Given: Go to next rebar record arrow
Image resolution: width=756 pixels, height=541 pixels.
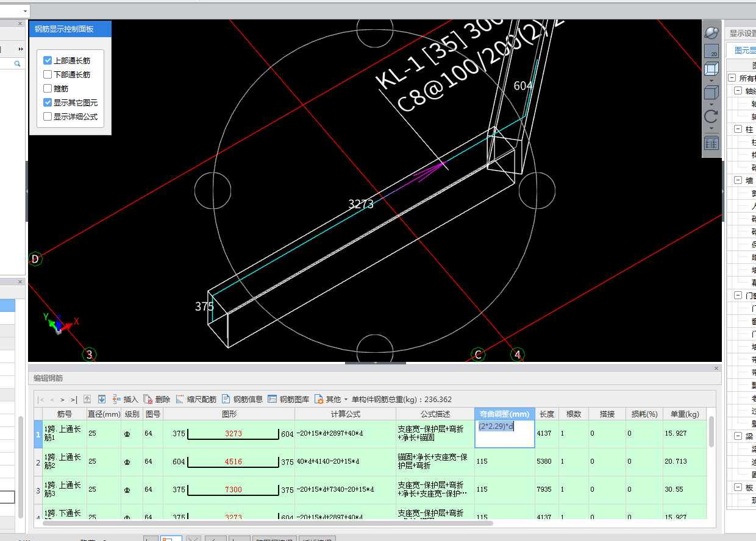Looking at the screenshot, I should 63,400.
